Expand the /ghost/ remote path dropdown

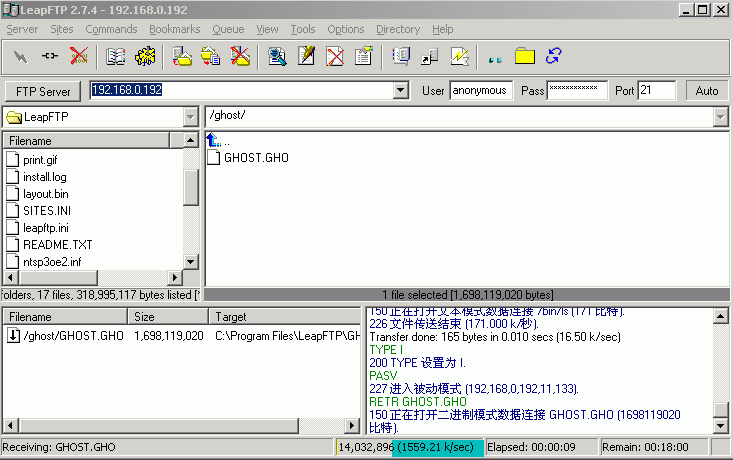click(720, 117)
